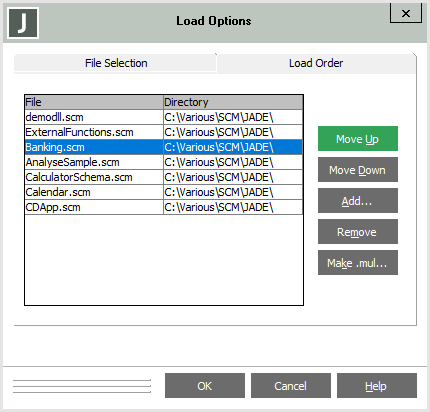
Task: Select the Calendar.scm row
Action: [x=164, y=192]
